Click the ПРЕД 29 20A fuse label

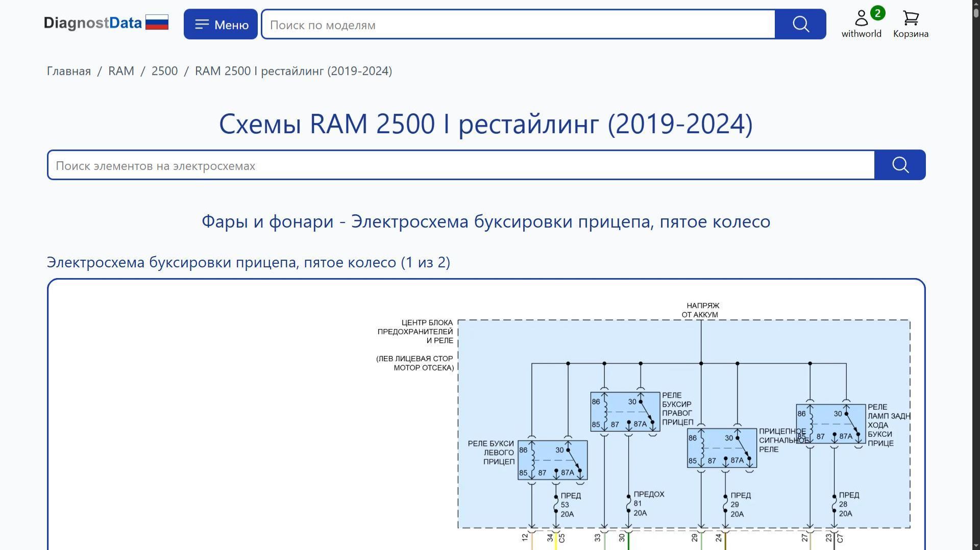740,505
